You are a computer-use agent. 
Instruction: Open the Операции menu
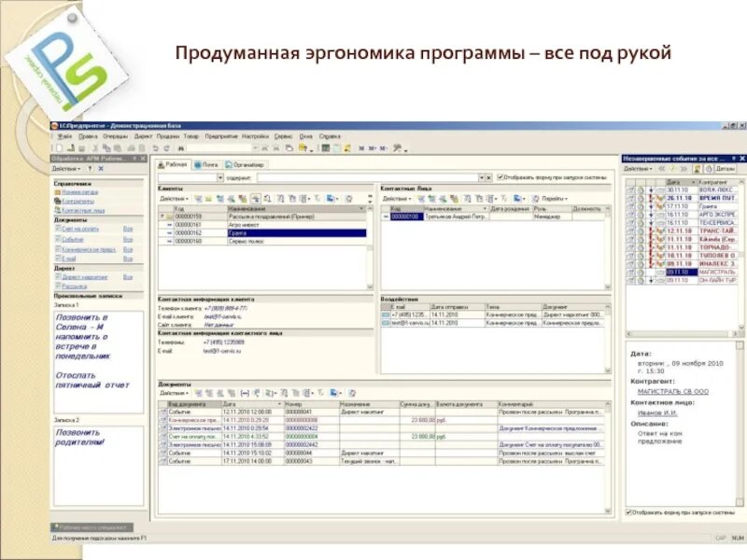pyautogui.click(x=115, y=136)
